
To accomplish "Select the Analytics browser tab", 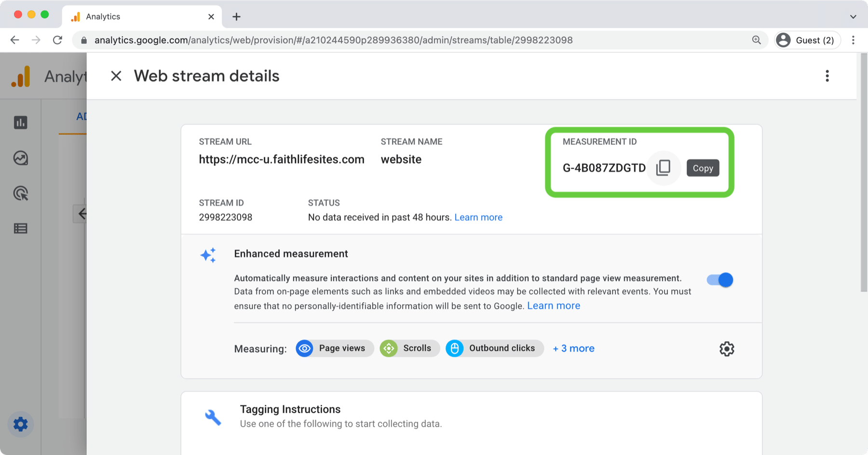I will pyautogui.click(x=142, y=17).
